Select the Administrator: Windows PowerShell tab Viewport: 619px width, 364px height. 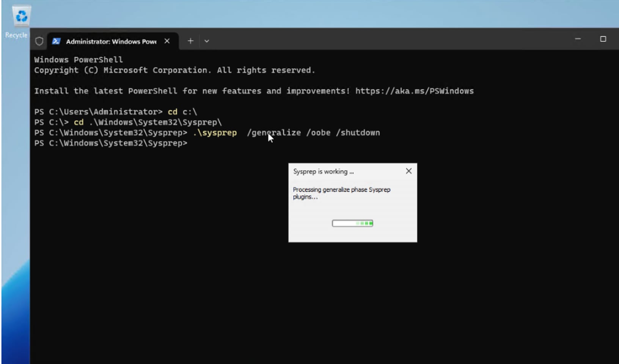pyautogui.click(x=112, y=41)
